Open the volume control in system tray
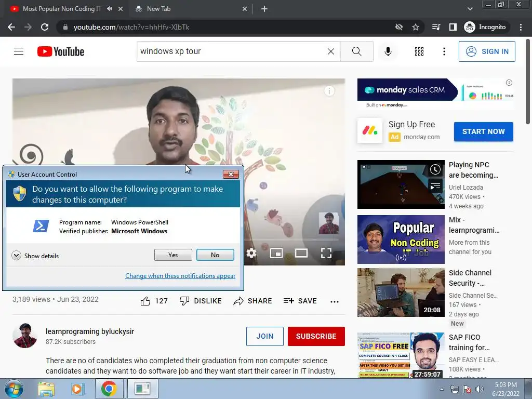The image size is (532, 399). click(480, 390)
